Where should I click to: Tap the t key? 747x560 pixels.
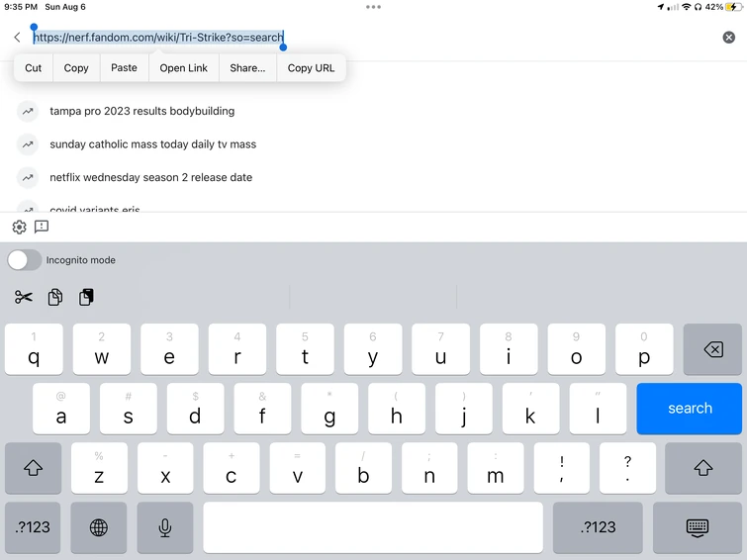(305, 349)
